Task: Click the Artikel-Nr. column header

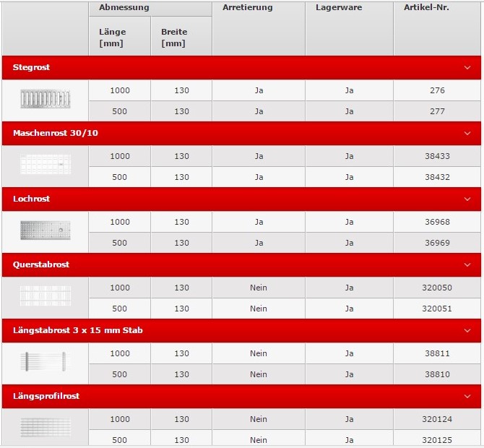Action: pos(427,7)
